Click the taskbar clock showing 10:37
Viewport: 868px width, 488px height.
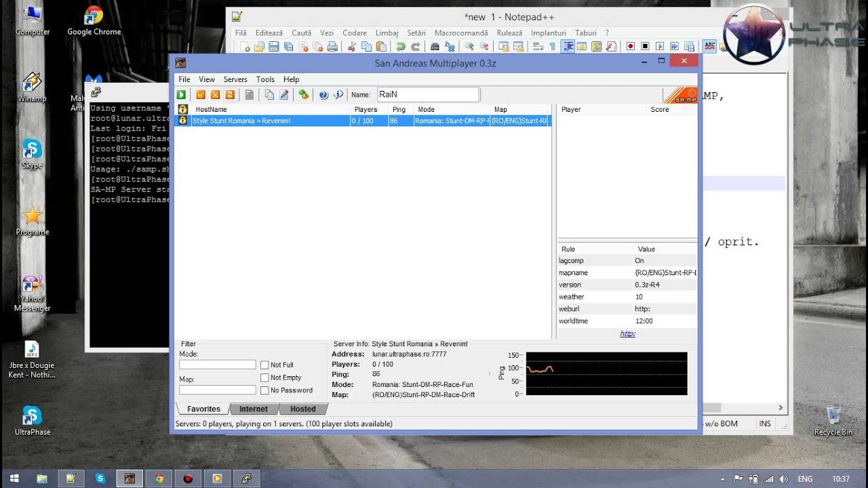click(x=841, y=479)
